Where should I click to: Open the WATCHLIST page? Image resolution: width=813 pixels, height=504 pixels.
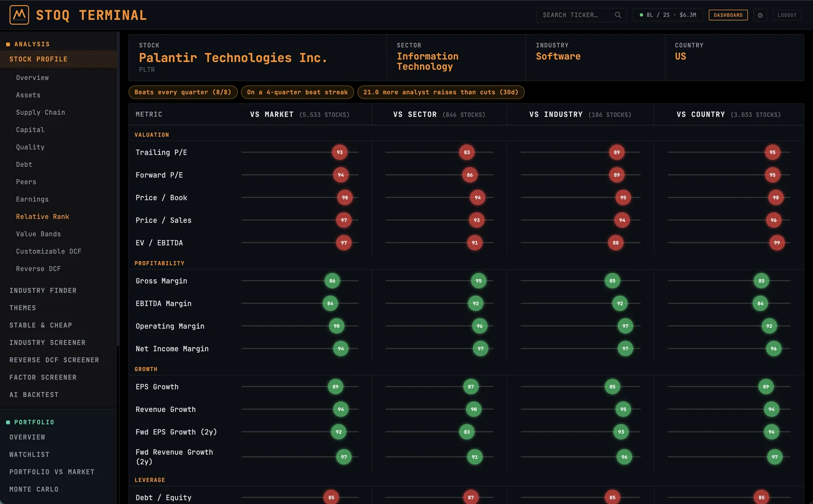[x=29, y=455]
